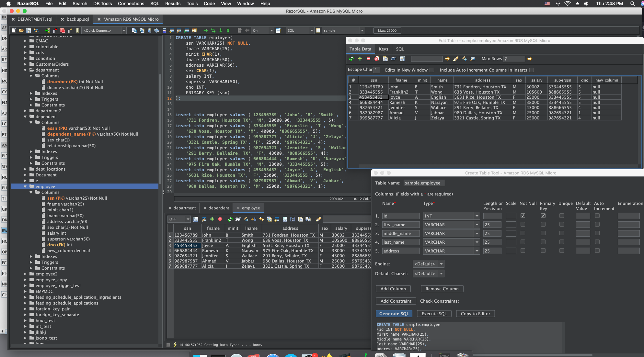Viewport: 644px width, 357px height.
Task: Check Include Auto Increment Columns in Inserts
Action: [532, 70]
